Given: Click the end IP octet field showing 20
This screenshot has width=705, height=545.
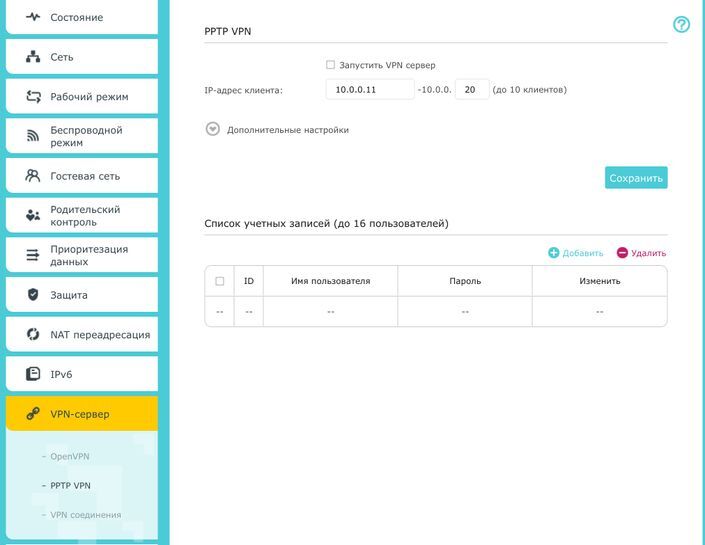Looking at the screenshot, I should 472,89.
